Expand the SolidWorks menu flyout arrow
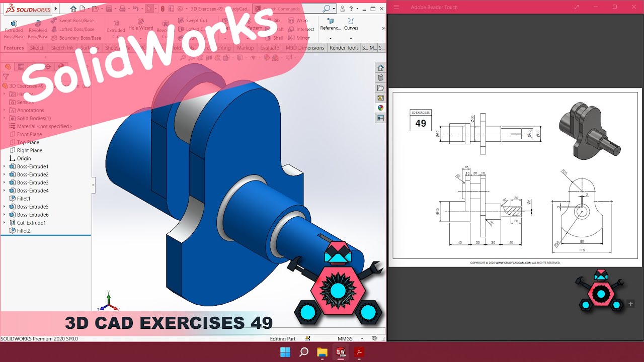Viewport: 644px width, 362px height. (56, 9)
